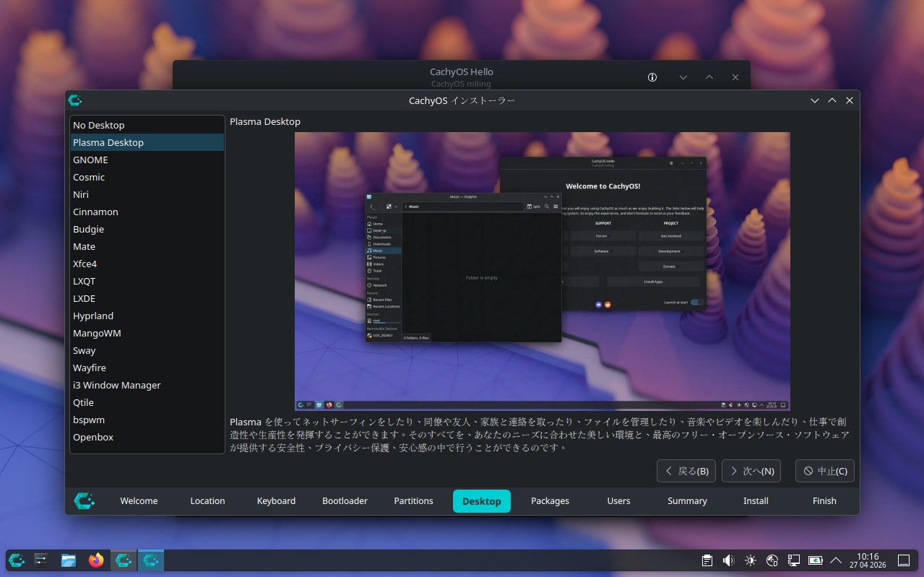Open the clipboard tray icon
Viewport: 924px width, 577px height.
[707, 560]
